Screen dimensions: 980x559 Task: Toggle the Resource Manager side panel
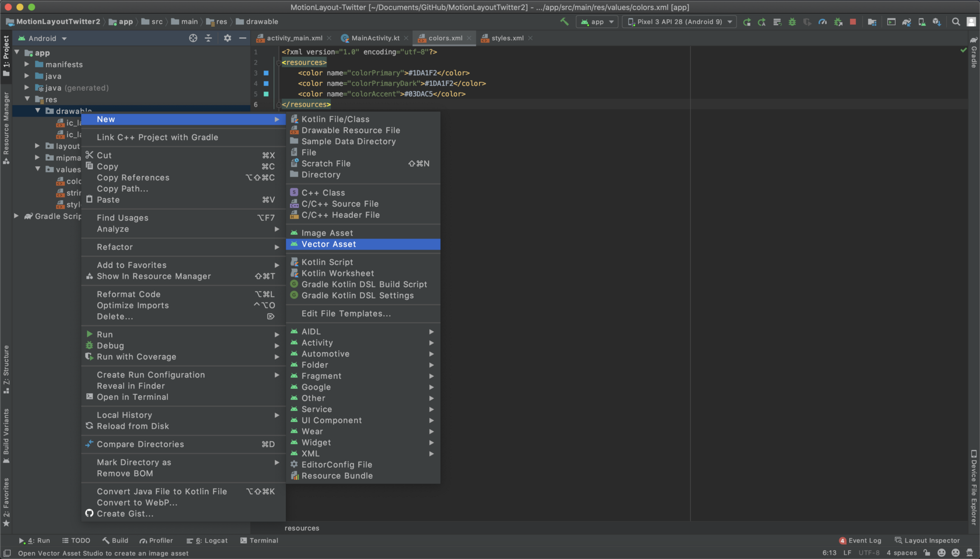tap(6, 127)
